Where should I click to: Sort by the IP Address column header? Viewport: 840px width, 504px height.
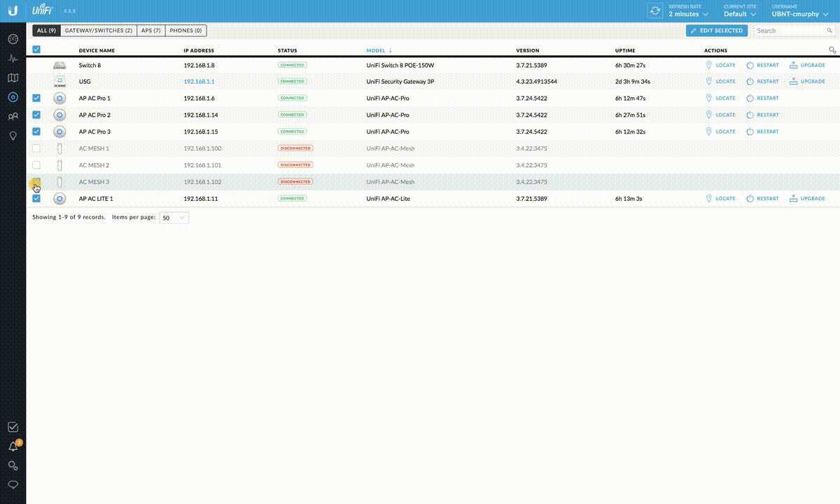coord(199,50)
